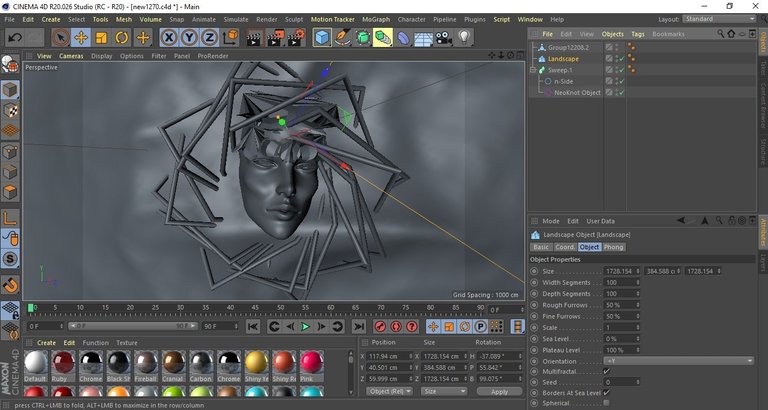Open the Simulate menu

click(x=236, y=19)
